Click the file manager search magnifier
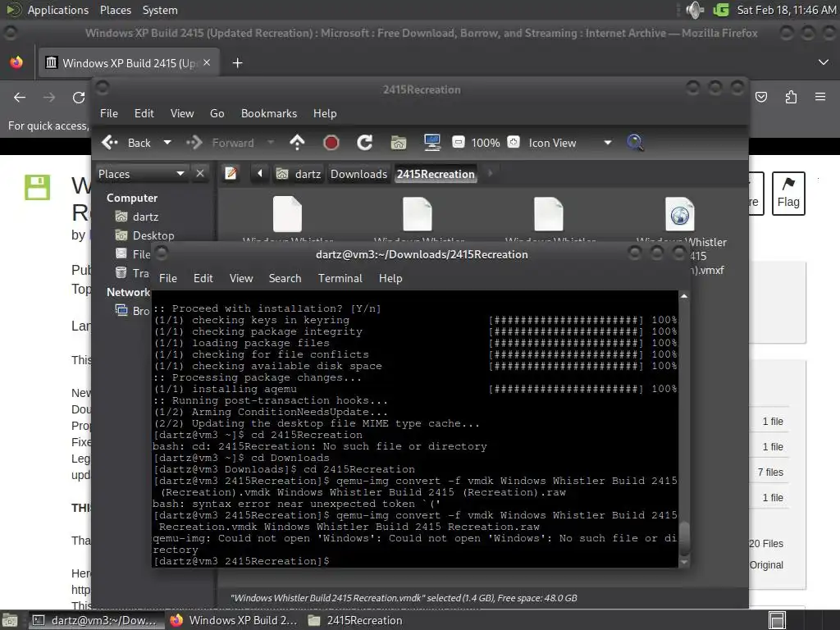This screenshot has width=840, height=630. coord(635,143)
